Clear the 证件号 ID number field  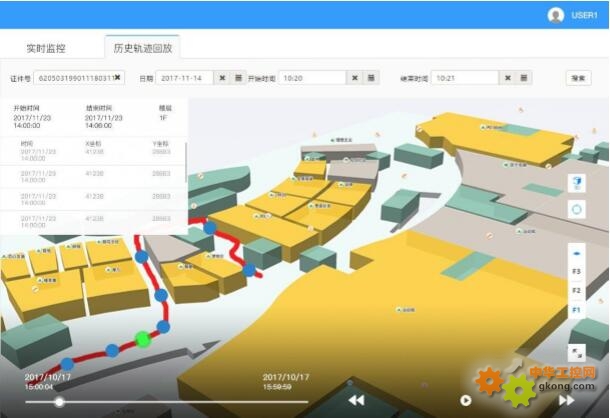[117, 78]
